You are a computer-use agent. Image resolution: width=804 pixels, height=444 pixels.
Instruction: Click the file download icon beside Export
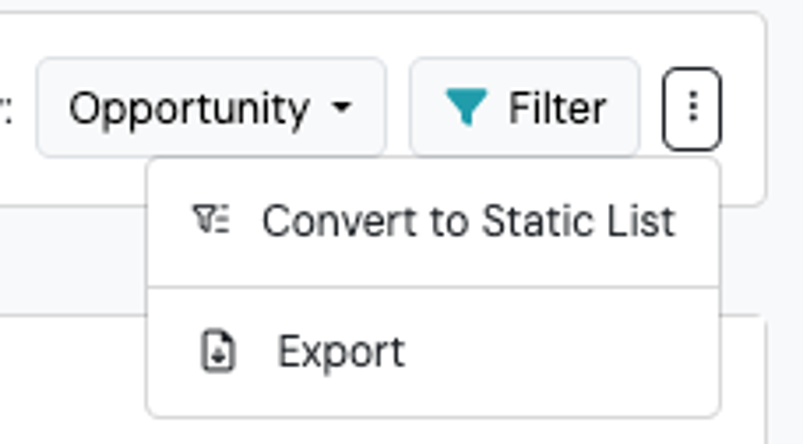(218, 351)
